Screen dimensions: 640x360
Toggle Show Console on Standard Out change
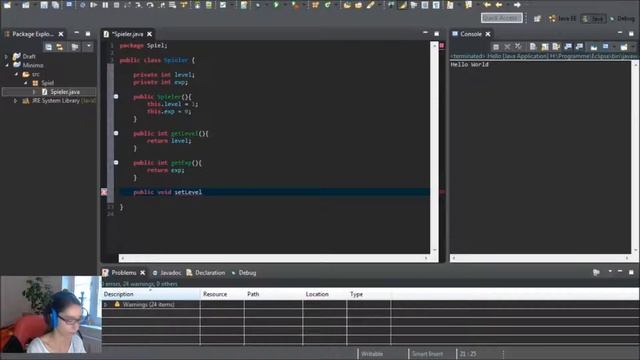click(x=568, y=47)
